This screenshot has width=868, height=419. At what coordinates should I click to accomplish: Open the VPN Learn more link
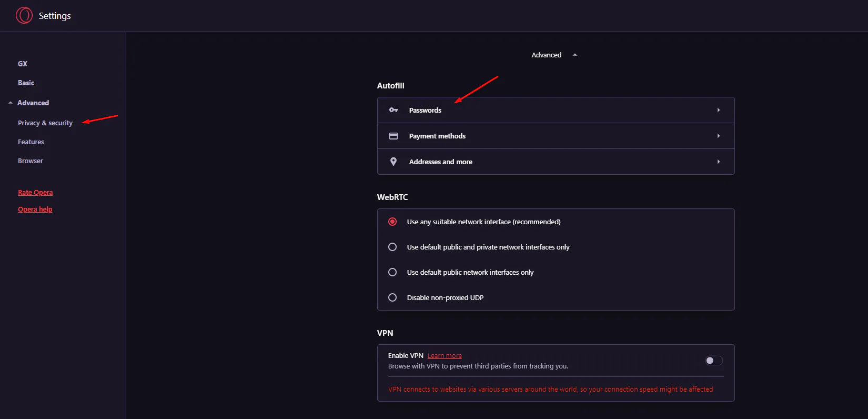tap(445, 356)
